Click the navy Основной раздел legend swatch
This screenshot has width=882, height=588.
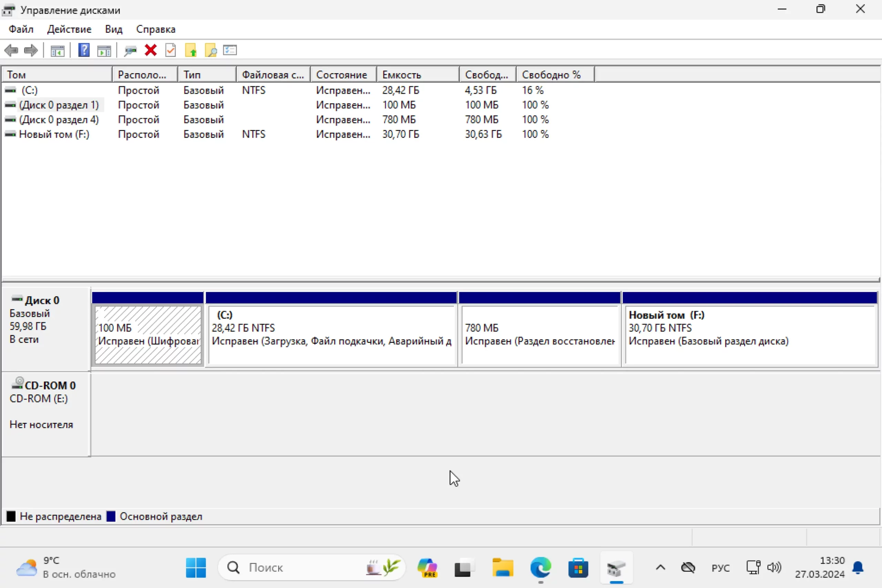coord(111,516)
